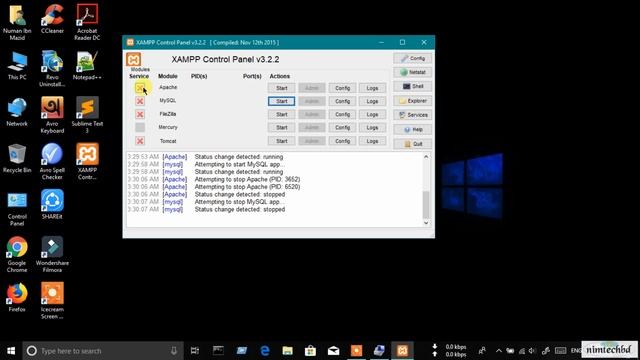Screen dimensions: 640x360
Task: Open Config for the Mercury row
Action: point(342,128)
